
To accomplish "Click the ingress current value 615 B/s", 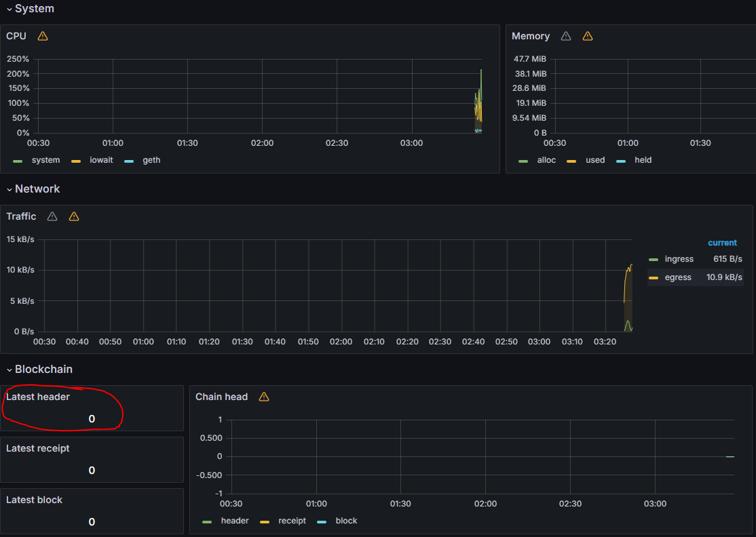I will [x=727, y=259].
